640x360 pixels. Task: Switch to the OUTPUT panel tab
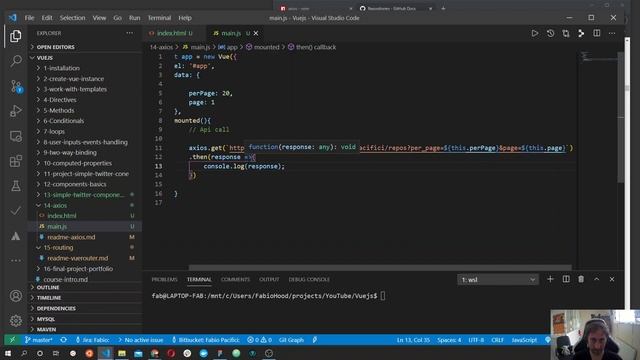(269, 280)
